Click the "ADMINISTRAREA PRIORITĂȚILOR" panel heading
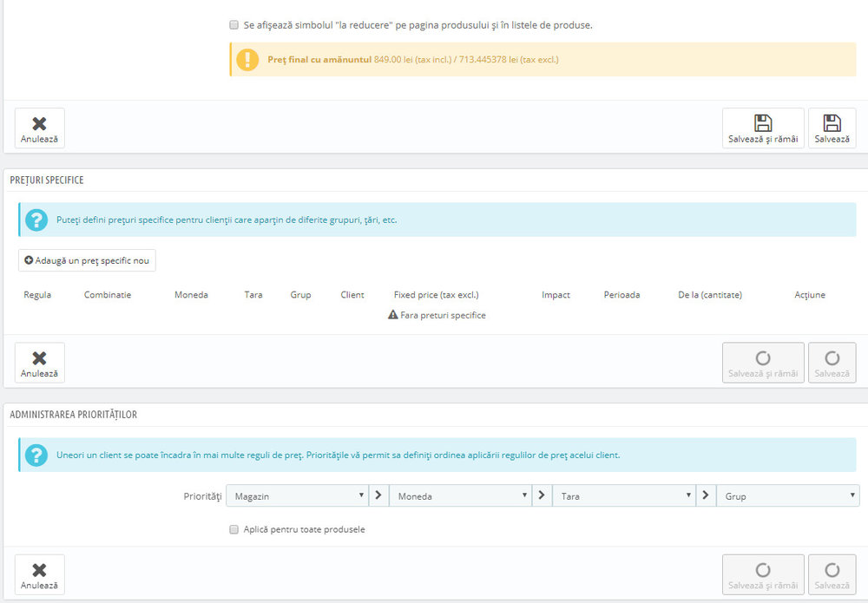Screen dimensions: 868x603 click(x=73, y=415)
